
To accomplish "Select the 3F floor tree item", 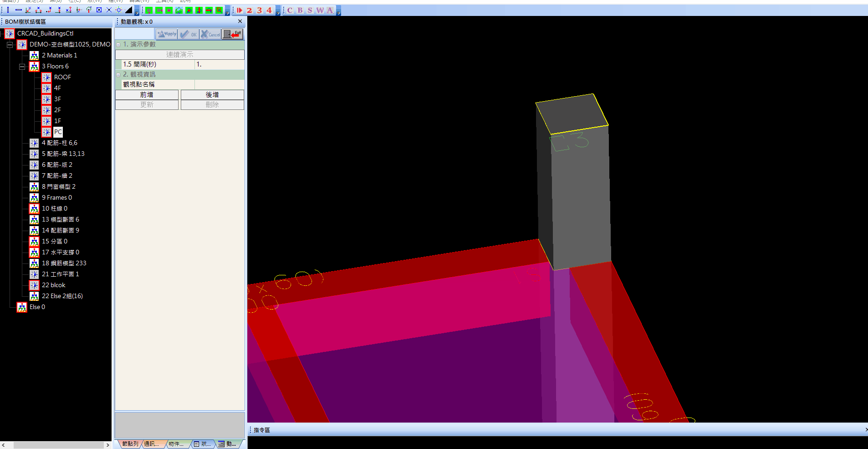I will [57, 99].
